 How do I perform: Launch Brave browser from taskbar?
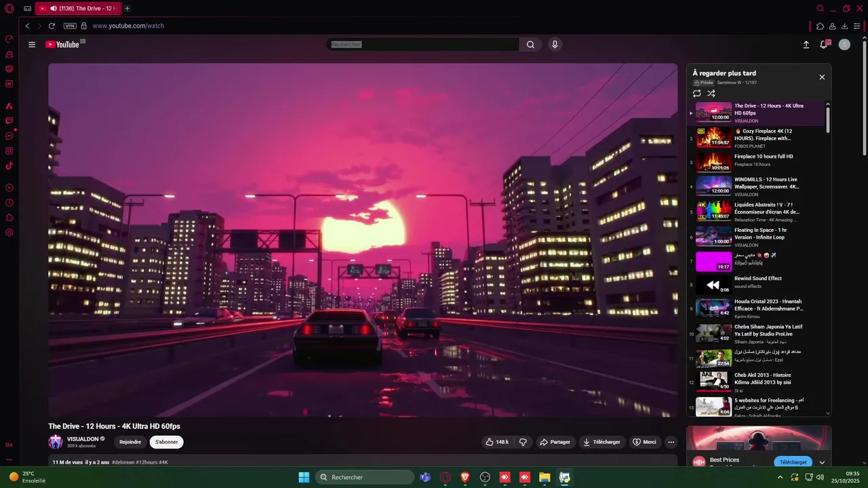465,477
